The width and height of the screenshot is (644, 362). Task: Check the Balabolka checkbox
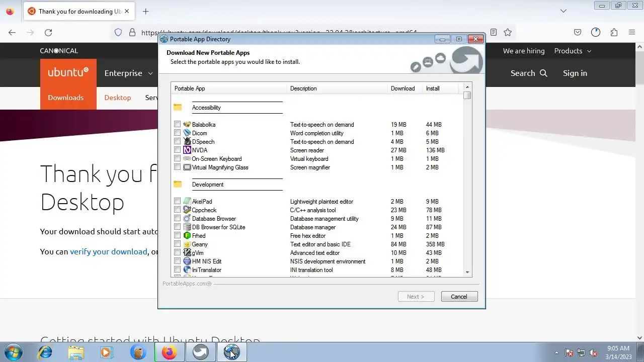coord(177,124)
